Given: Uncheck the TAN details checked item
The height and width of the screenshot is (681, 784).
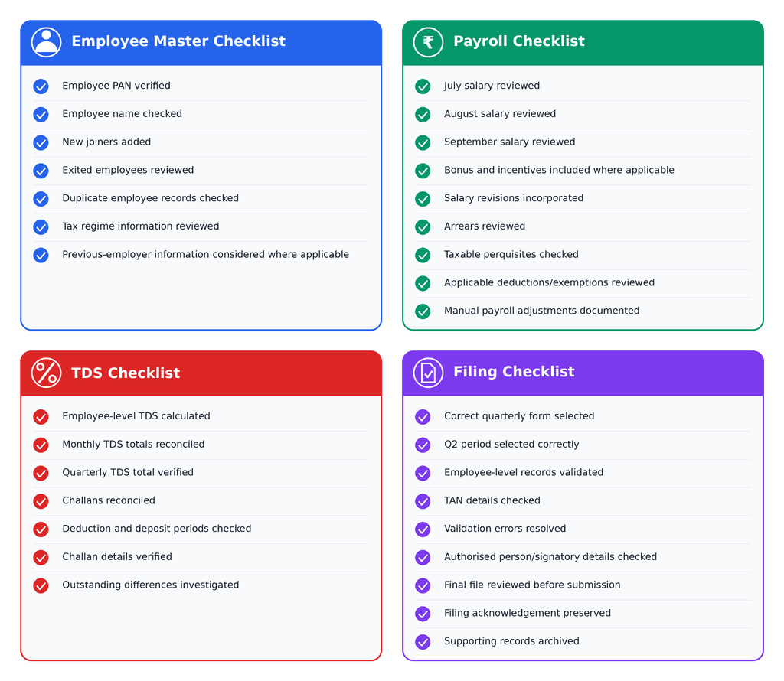Looking at the screenshot, I should click(423, 501).
